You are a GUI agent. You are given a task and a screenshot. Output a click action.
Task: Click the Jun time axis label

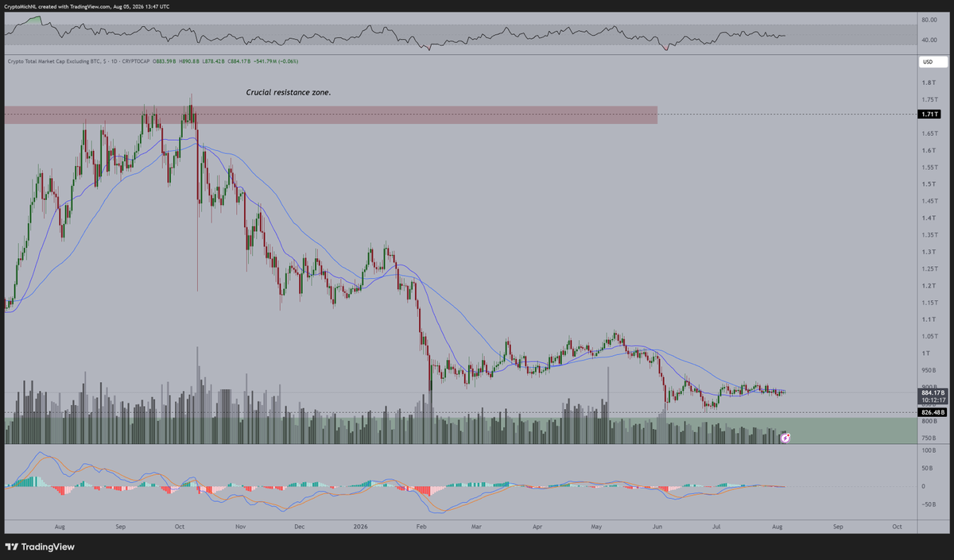point(657,526)
